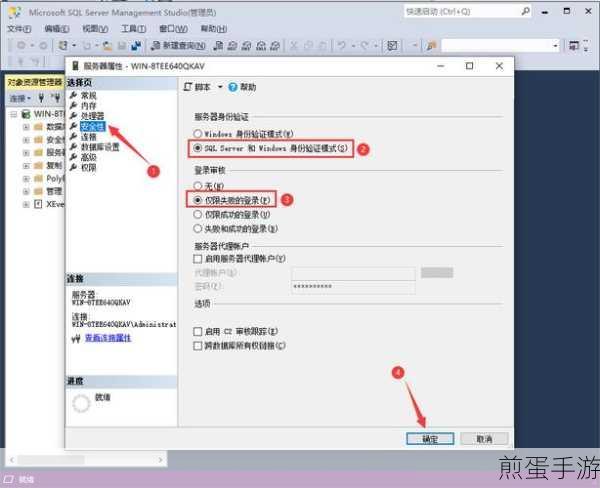Image resolution: width=600 pixels, height=488 pixels.
Task: Enable 启用服务器代理帐户 checkbox
Action: [197, 259]
